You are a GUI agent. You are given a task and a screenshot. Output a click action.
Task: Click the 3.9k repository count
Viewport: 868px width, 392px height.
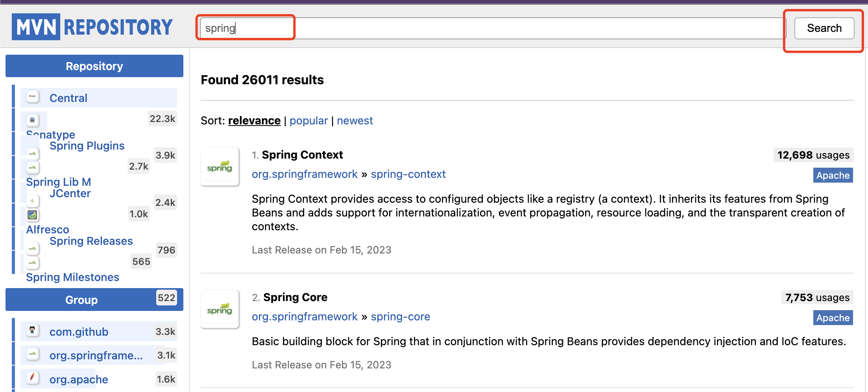[165, 155]
